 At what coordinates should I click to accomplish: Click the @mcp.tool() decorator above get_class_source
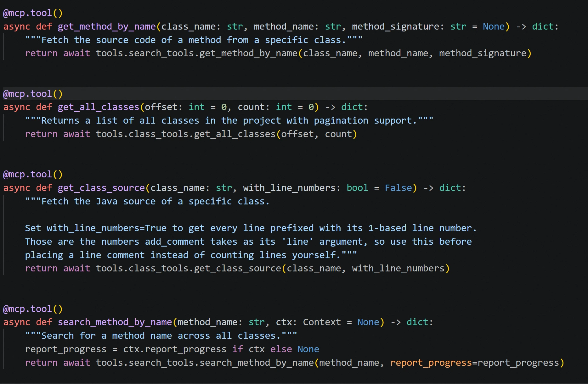tap(33, 175)
